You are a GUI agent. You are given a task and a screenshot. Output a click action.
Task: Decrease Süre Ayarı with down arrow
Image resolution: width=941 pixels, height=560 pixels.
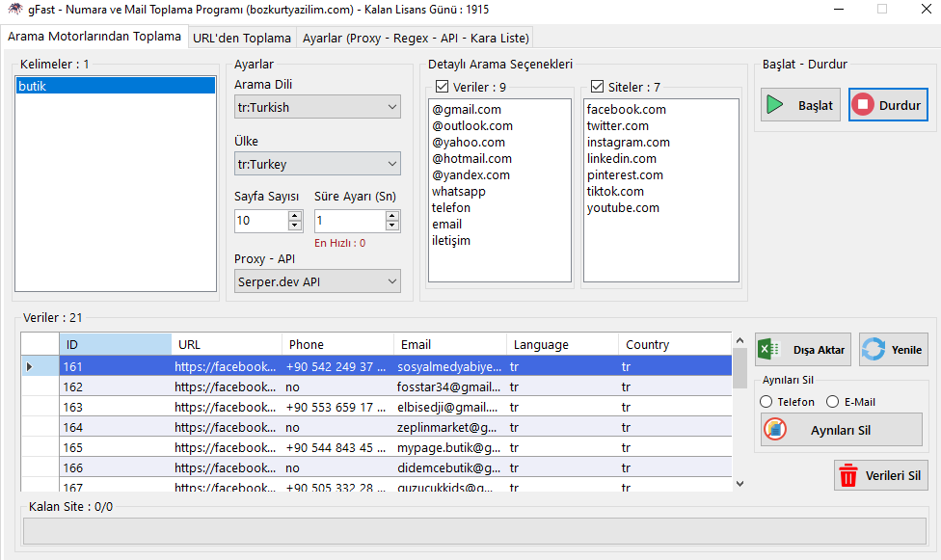tap(391, 226)
